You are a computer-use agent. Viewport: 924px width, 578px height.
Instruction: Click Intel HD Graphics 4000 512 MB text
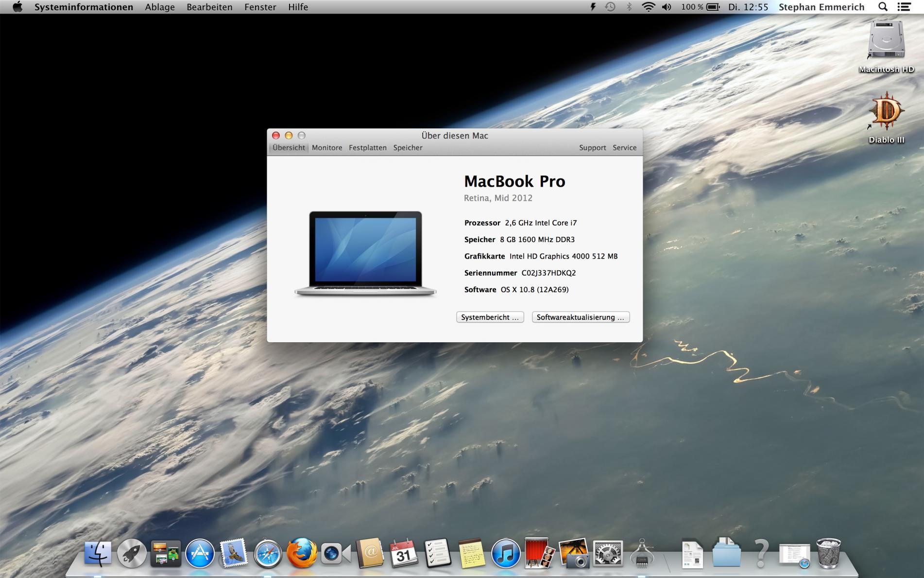point(564,256)
